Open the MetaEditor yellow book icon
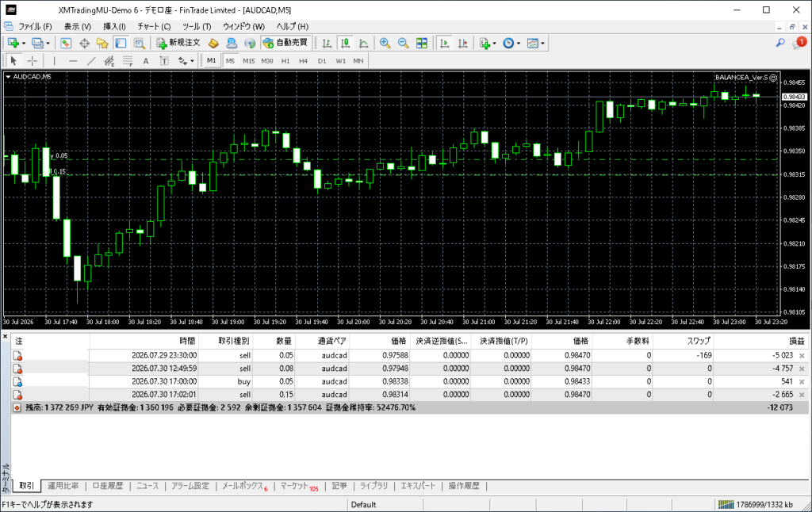This screenshot has width=812, height=512. (x=213, y=43)
